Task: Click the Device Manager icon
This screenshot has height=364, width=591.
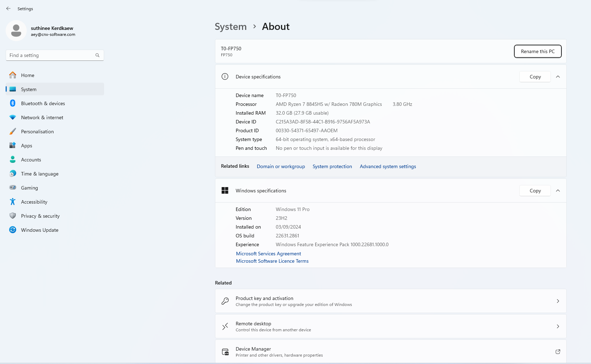Action: 225,352
